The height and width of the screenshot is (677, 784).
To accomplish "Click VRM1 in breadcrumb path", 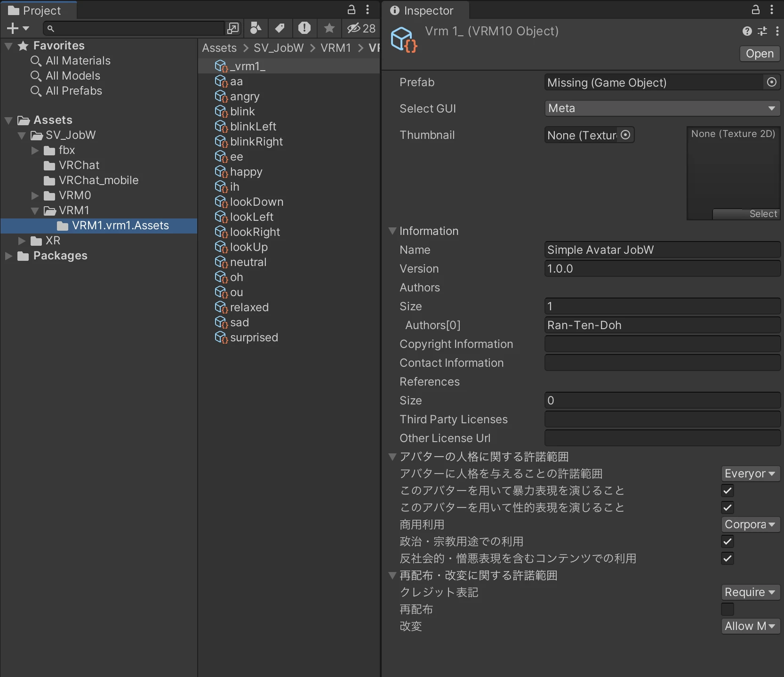I will pyautogui.click(x=336, y=48).
